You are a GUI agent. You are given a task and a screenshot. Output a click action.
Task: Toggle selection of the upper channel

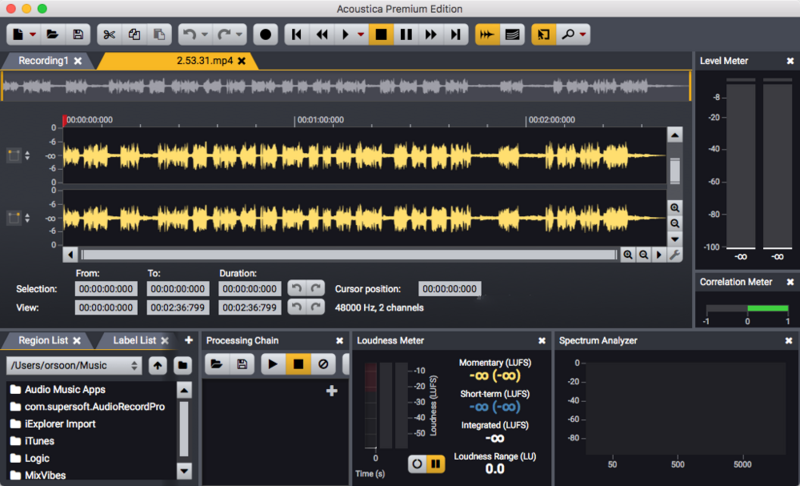(x=14, y=156)
